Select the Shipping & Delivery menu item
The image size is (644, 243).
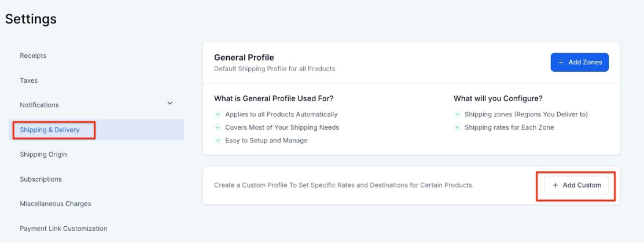pos(50,130)
